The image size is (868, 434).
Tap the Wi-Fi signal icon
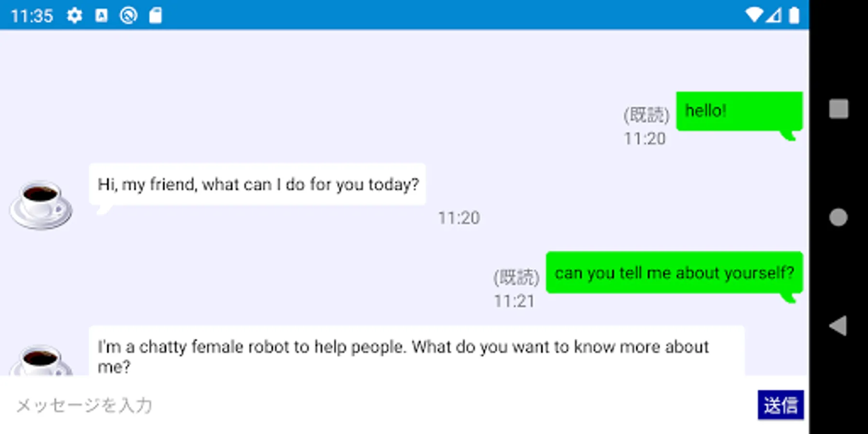pyautogui.click(x=753, y=15)
